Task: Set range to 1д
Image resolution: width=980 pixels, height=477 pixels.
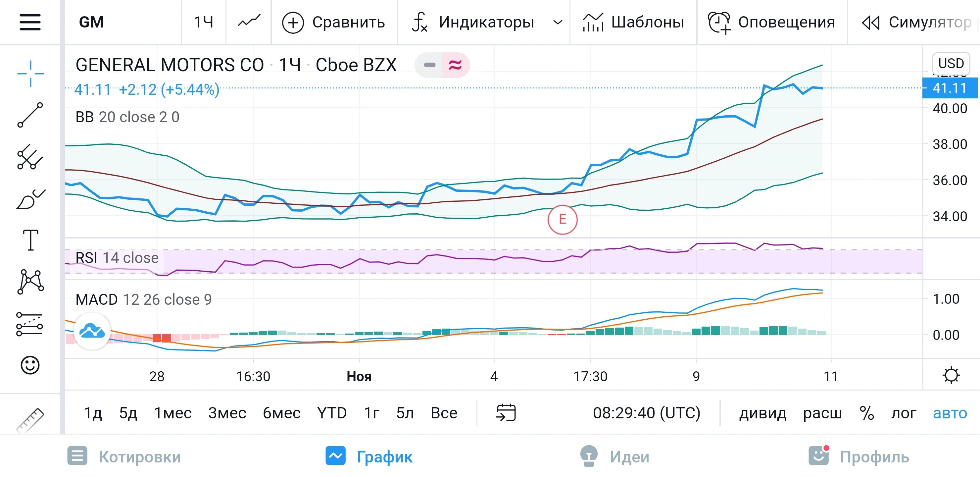Action: 93,413
